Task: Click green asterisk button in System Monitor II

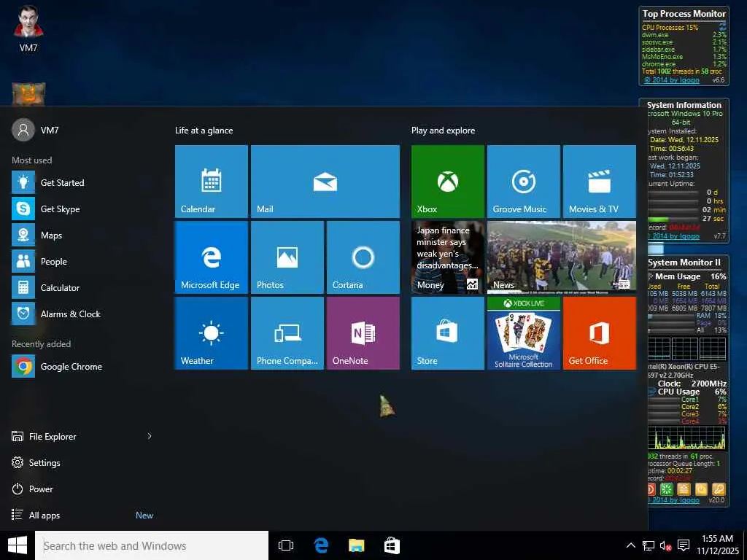Action: pyautogui.click(x=667, y=489)
